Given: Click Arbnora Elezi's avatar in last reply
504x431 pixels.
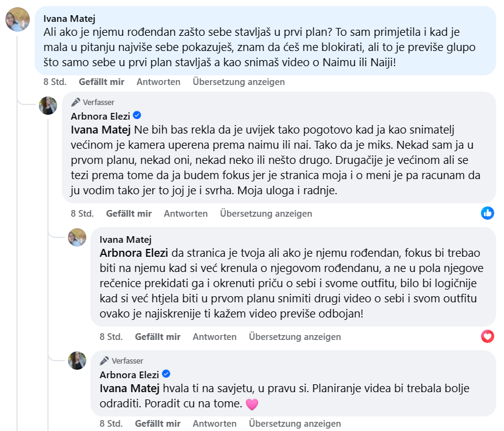Looking at the screenshot, I should tap(77, 360).
